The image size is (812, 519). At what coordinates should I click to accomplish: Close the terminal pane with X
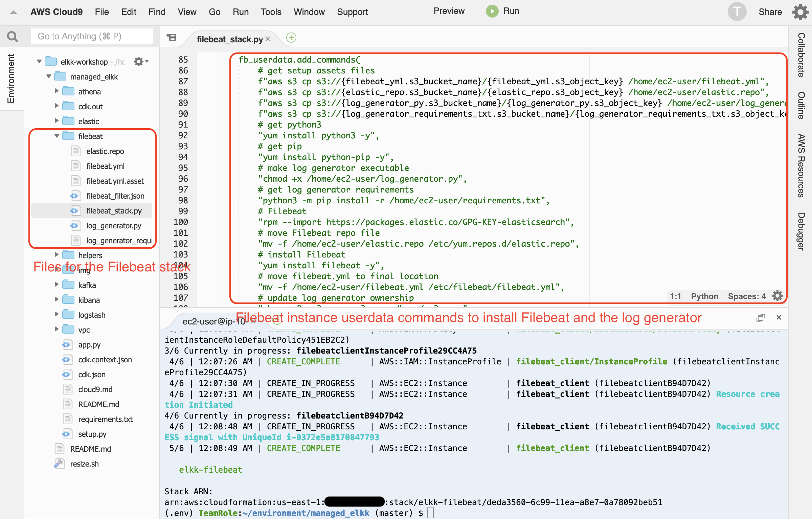779,317
